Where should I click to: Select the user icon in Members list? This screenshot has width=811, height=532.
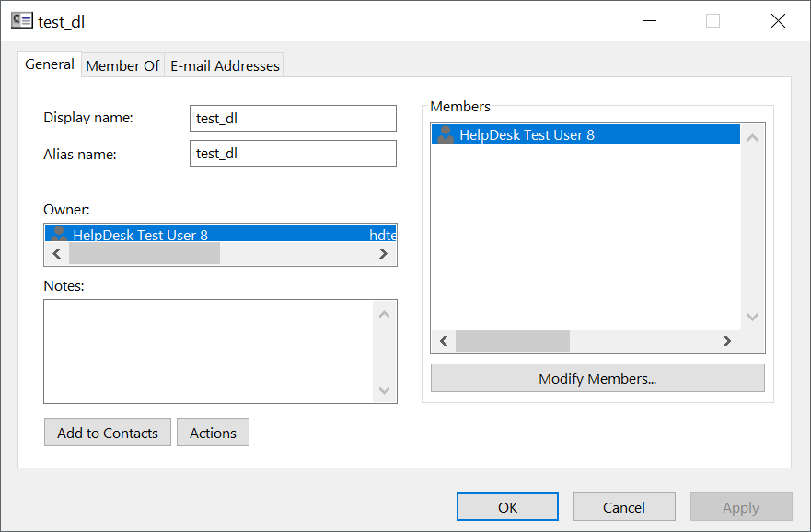coord(445,134)
